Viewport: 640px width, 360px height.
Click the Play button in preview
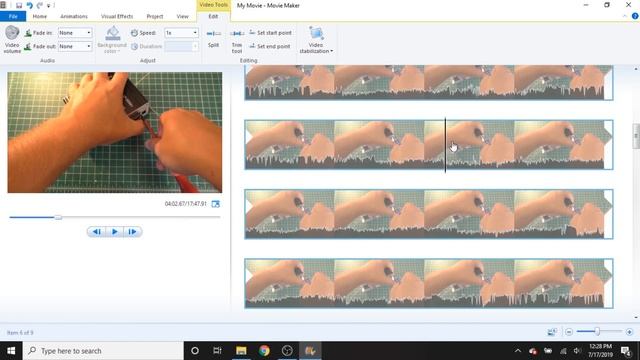[x=115, y=231]
